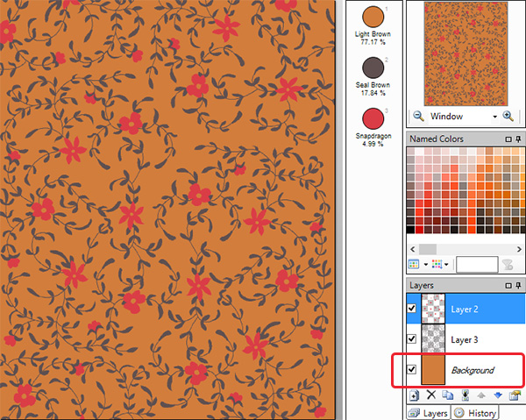
Task: Select the Background layer
Action: 473,371
